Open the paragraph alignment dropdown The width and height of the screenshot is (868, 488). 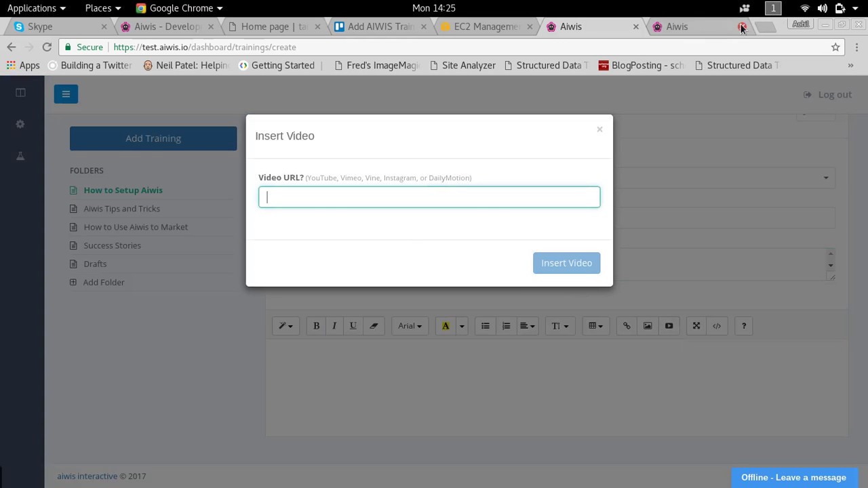[528, 326]
